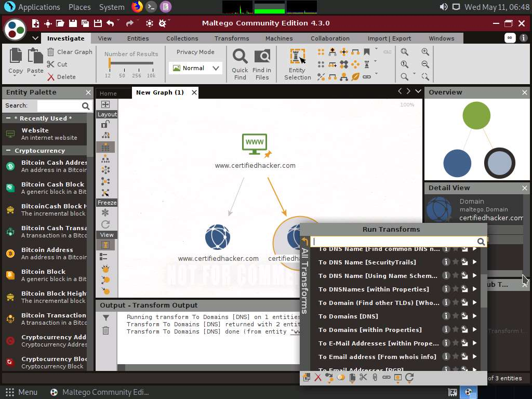Click the Copy documents icon

point(16,56)
